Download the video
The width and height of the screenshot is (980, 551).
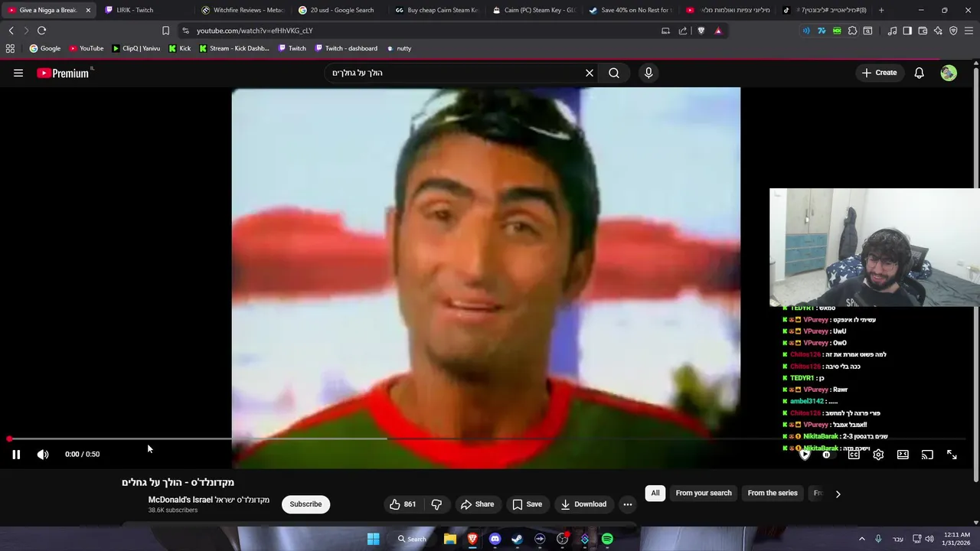click(583, 504)
